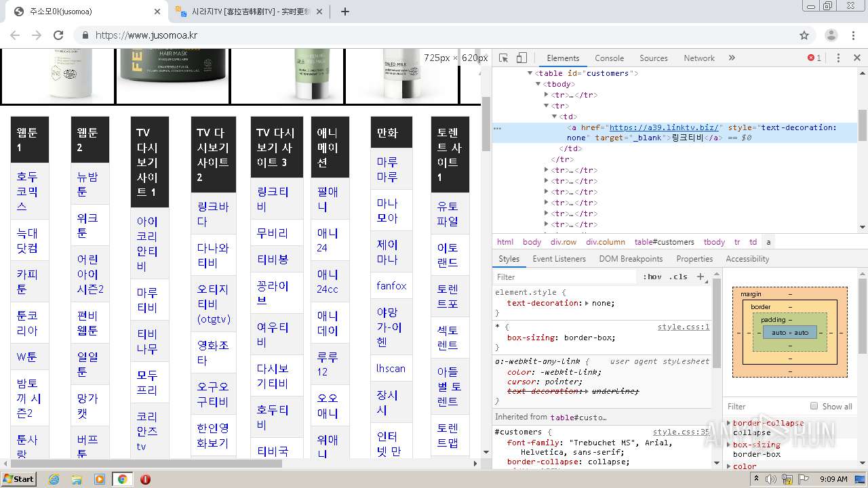Viewport: 868px width, 488px height.
Task: Open a new browser tab with plus icon
Action: [345, 12]
